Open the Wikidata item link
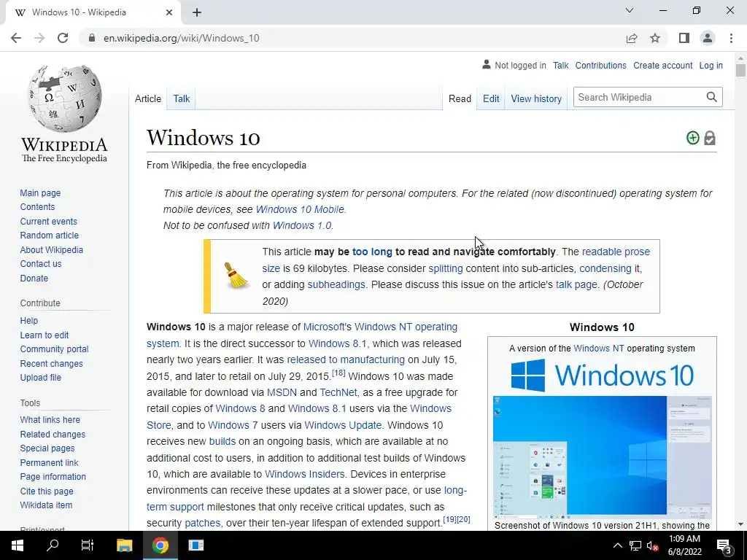Viewport: 747px width, 560px height. (46, 505)
